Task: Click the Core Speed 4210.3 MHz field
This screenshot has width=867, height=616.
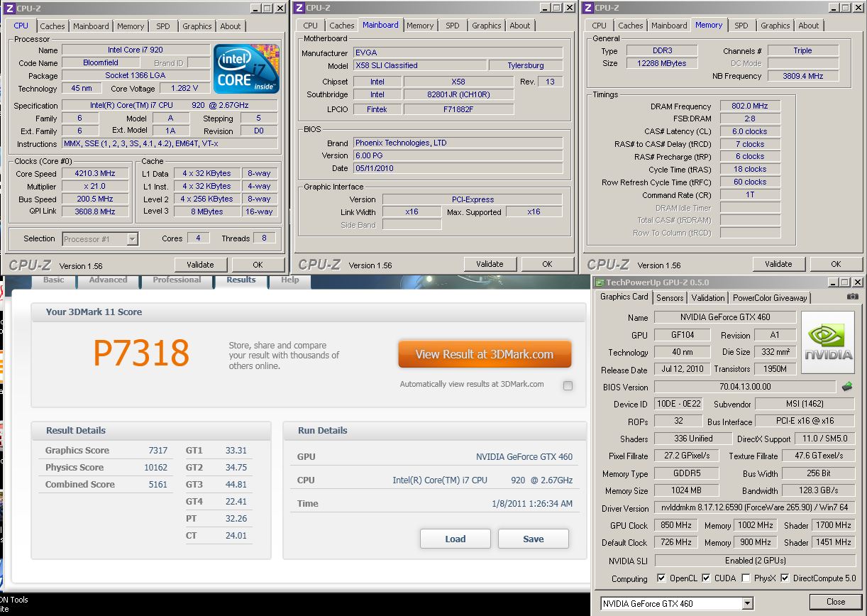Action: pyautogui.click(x=95, y=173)
